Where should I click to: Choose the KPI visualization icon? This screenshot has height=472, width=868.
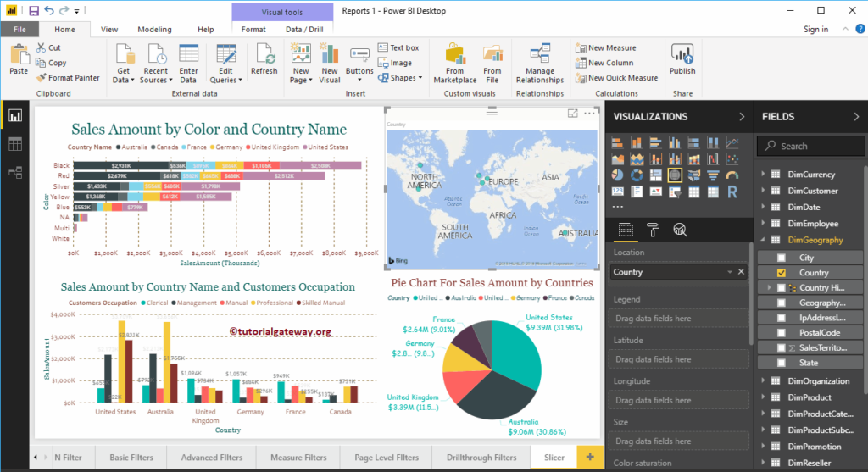click(655, 192)
